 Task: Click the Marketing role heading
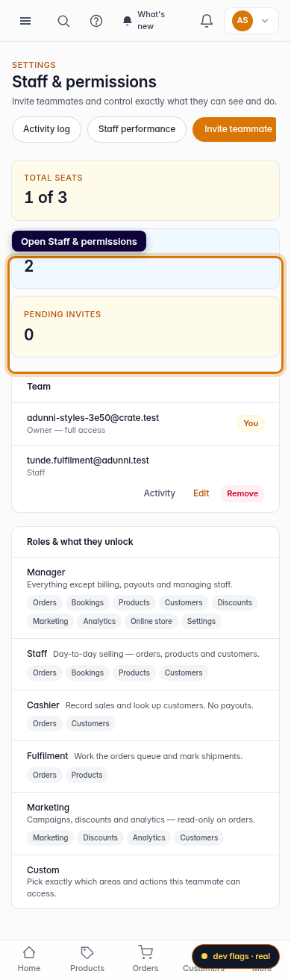click(x=48, y=808)
